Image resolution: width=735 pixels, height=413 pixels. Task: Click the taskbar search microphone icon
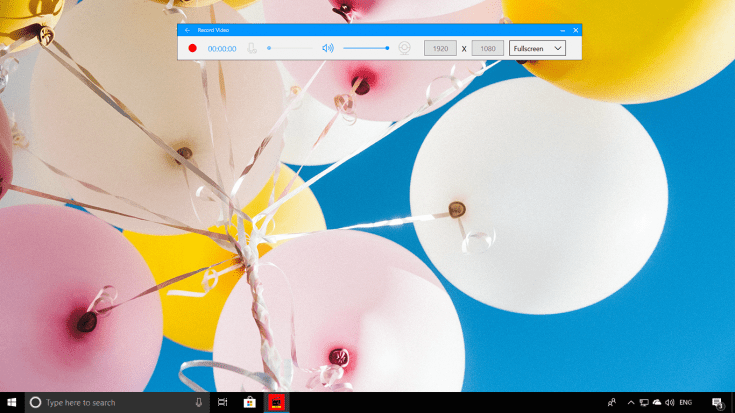[199, 402]
